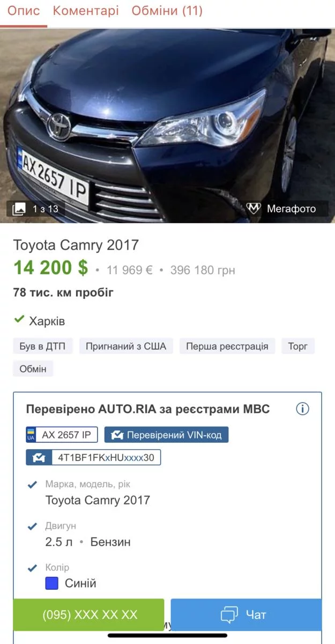Tap the car icon beside VIN number

coord(39,458)
